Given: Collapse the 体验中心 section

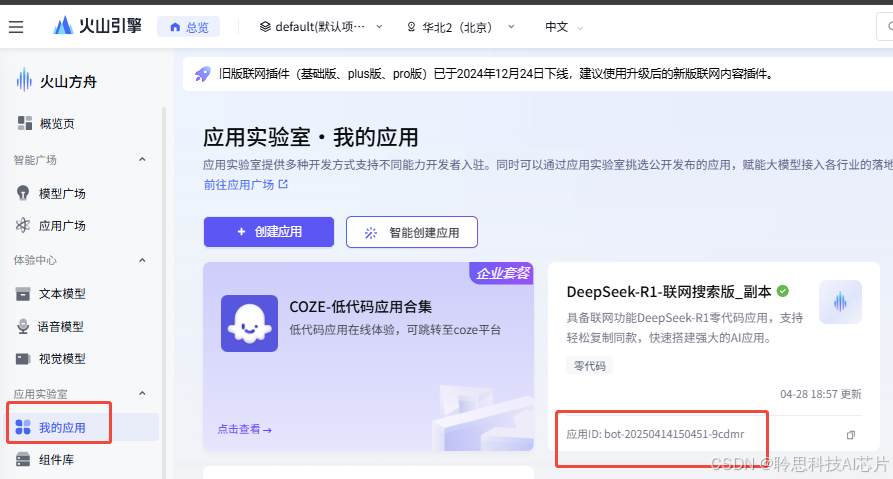Looking at the screenshot, I should click(142, 260).
